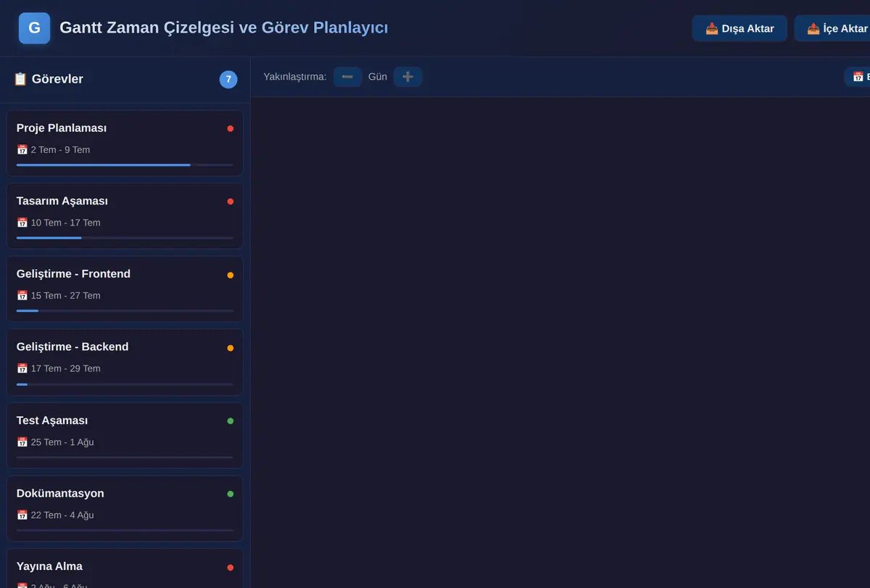Click the date text 2 Tem - 9 Tem
The height and width of the screenshot is (588, 870).
pyautogui.click(x=60, y=150)
